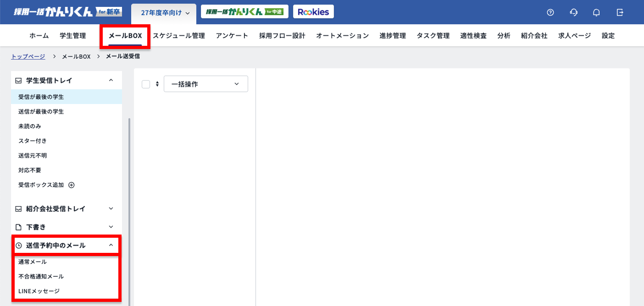The height and width of the screenshot is (306, 644).
Task: Click the headset support icon
Action: [x=573, y=12]
